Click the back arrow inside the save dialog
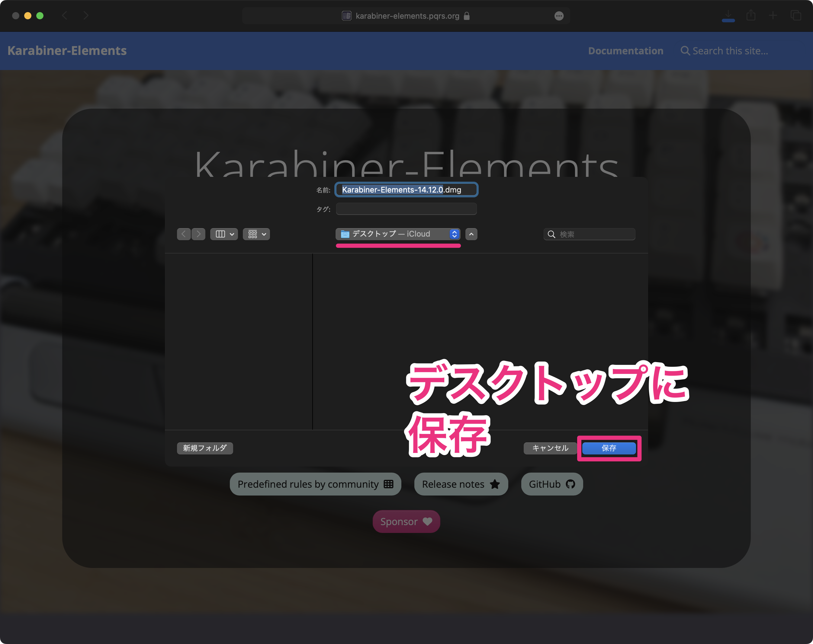Screen dimensions: 813x644 point(184,234)
